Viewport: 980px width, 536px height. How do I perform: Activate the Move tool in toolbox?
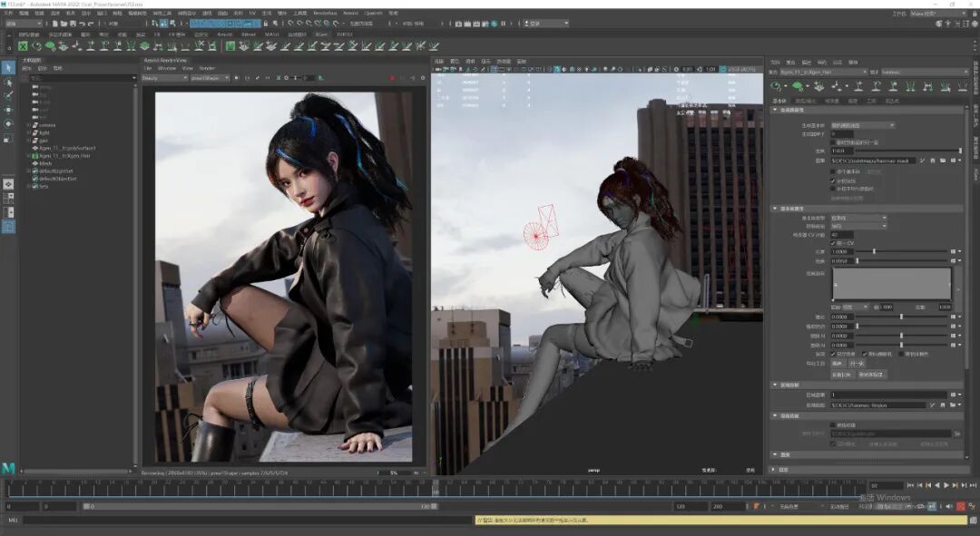(x=8, y=110)
